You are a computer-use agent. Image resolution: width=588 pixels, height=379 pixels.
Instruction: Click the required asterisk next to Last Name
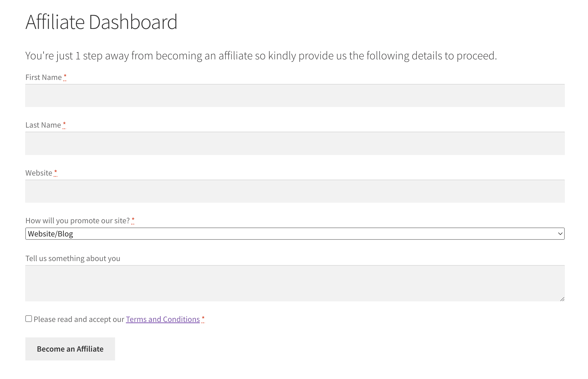click(64, 124)
